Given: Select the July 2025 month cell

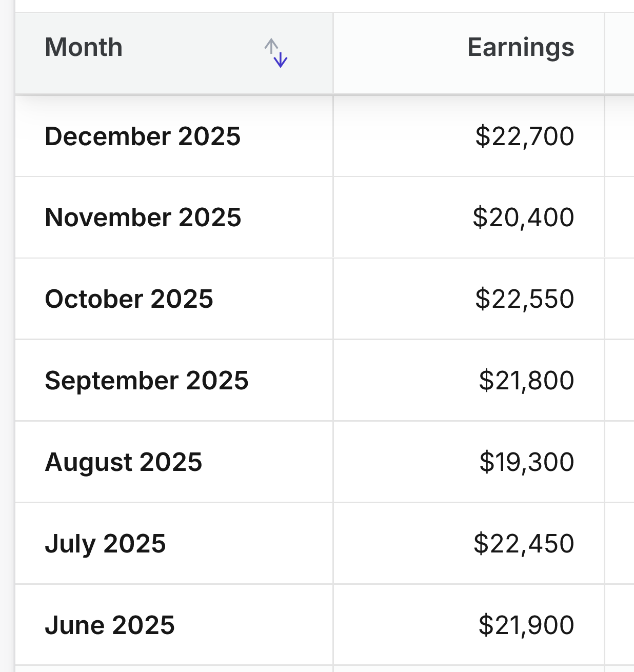Looking at the screenshot, I should click(106, 544).
